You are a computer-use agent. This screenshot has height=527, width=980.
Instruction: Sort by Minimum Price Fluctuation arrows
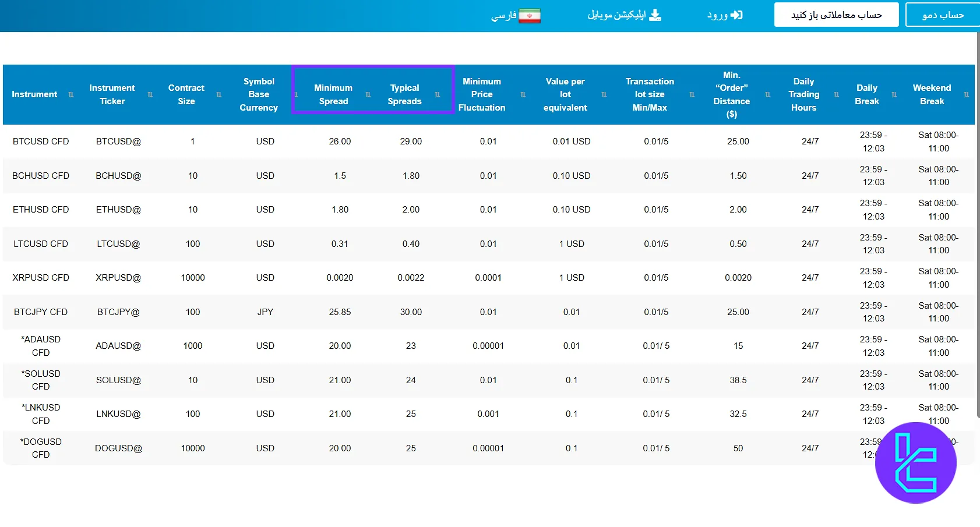(x=523, y=95)
